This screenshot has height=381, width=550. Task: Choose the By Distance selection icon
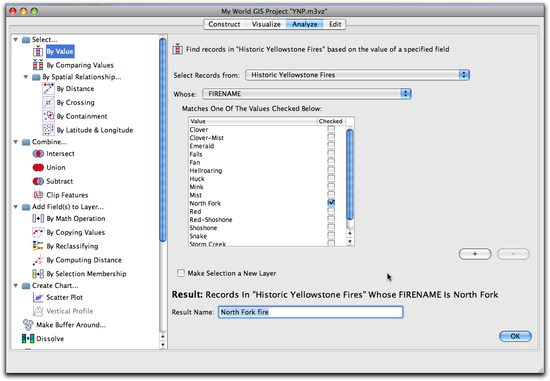coord(48,88)
